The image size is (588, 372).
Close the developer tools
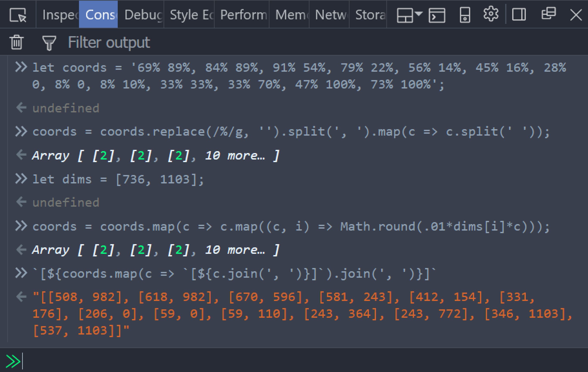(x=576, y=15)
